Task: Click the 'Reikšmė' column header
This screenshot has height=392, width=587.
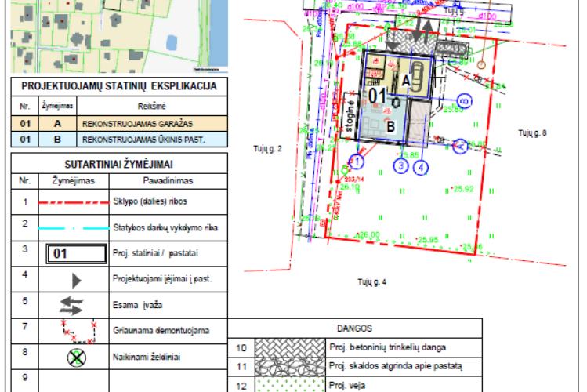Action: [x=151, y=107]
